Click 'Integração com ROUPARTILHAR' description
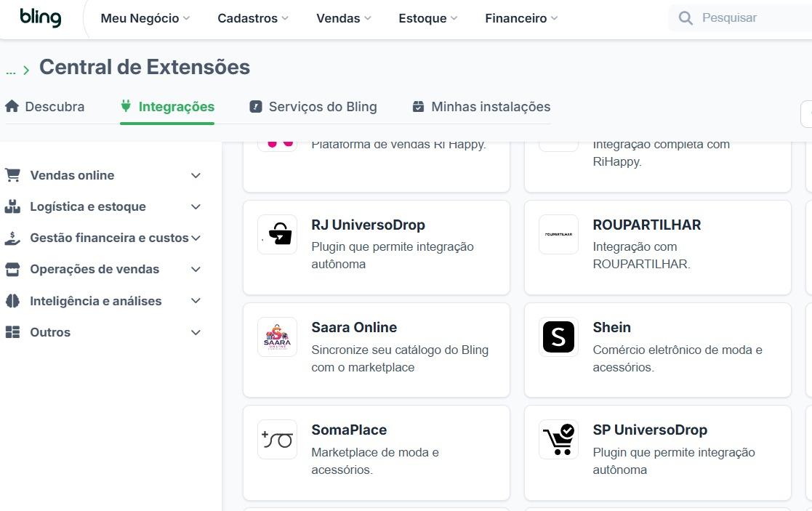The image size is (812, 511). [x=642, y=255]
